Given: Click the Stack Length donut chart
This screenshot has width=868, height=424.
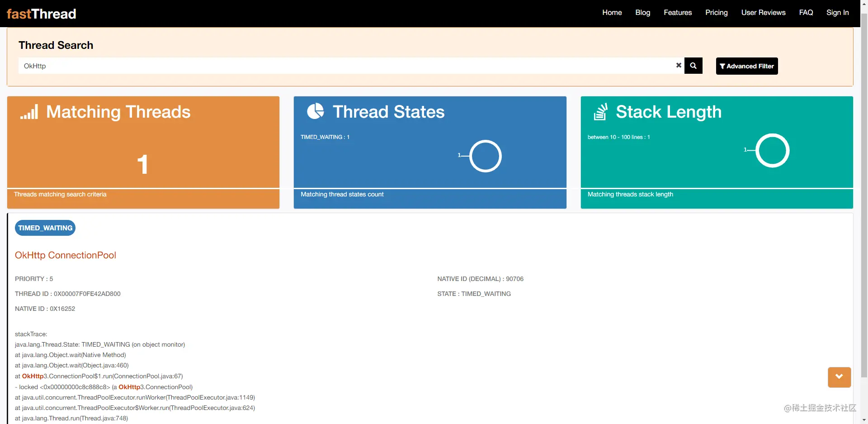Looking at the screenshot, I should [772, 150].
